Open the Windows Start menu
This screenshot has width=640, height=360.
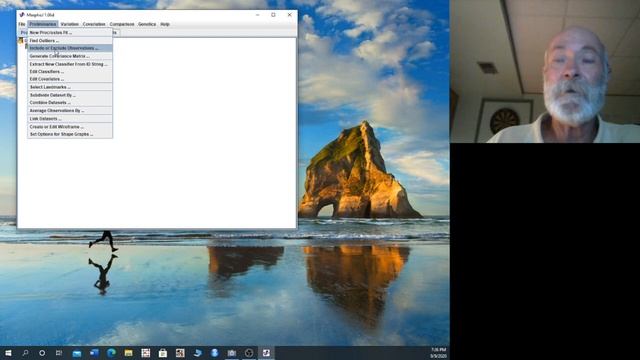coord(8,353)
